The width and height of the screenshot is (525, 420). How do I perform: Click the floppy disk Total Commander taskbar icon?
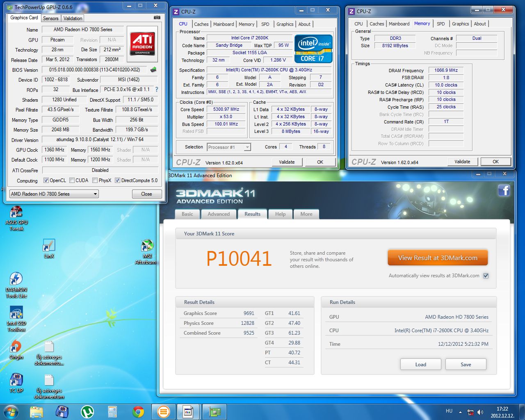pyautogui.click(x=62, y=411)
